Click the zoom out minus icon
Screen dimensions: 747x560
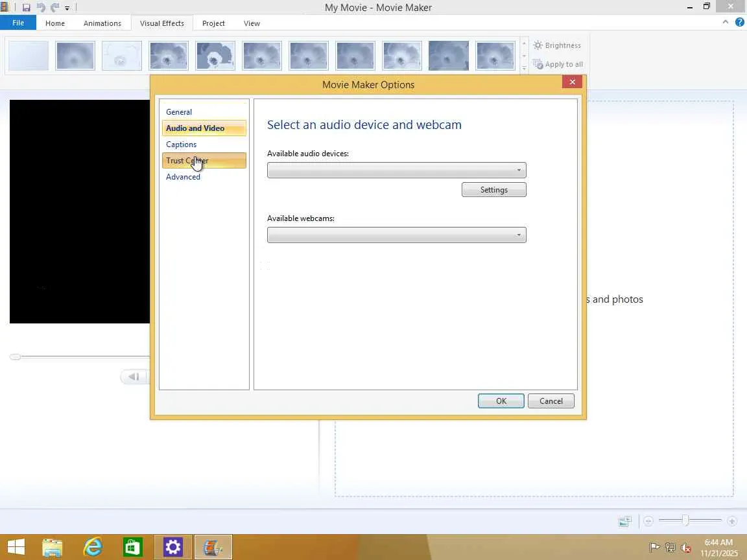click(648, 521)
